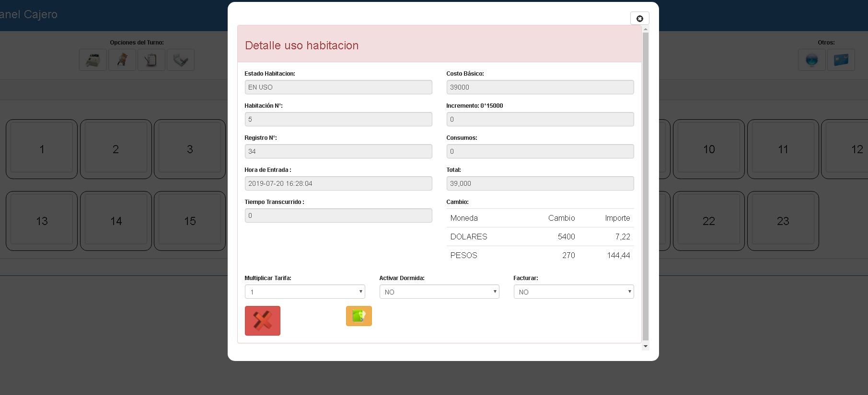Image resolution: width=868 pixels, height=395 pixels.
Task: Open the Facturar dropdown
Action: (574, 292)
